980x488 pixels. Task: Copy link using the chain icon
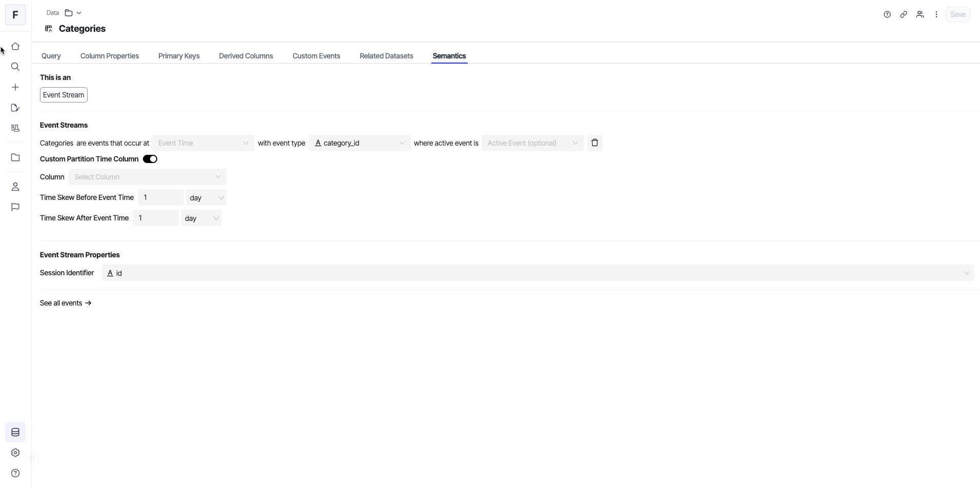(904, 15)
